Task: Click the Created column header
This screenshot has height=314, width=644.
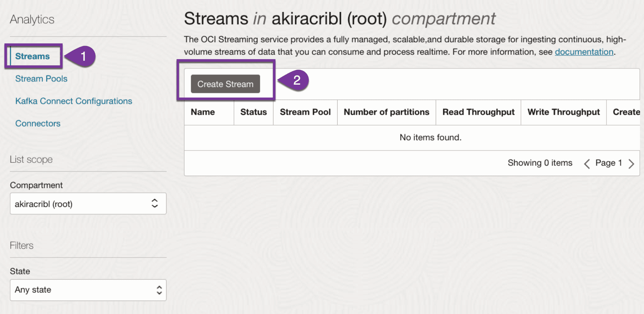Action: [x=626, y=112]
